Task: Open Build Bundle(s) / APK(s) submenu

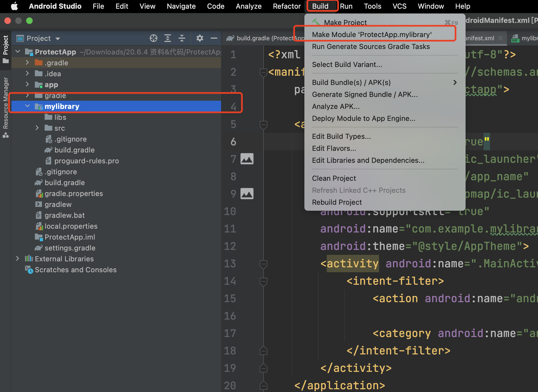Action: click(384, 82)
